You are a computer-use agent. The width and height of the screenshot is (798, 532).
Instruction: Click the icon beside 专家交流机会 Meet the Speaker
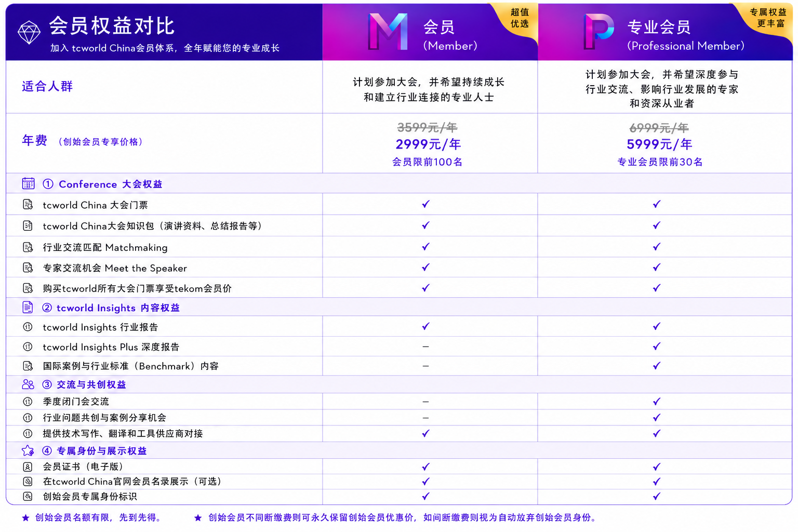point(28,268)
